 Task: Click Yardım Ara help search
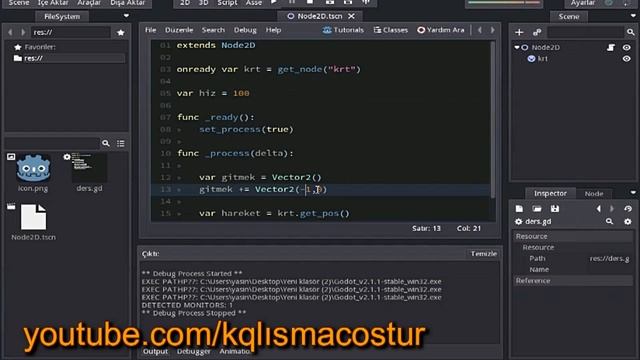click(440, 30)
